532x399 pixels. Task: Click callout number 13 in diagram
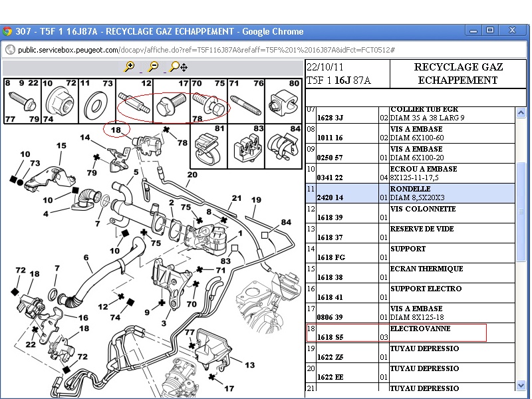[x=250, y=365]
